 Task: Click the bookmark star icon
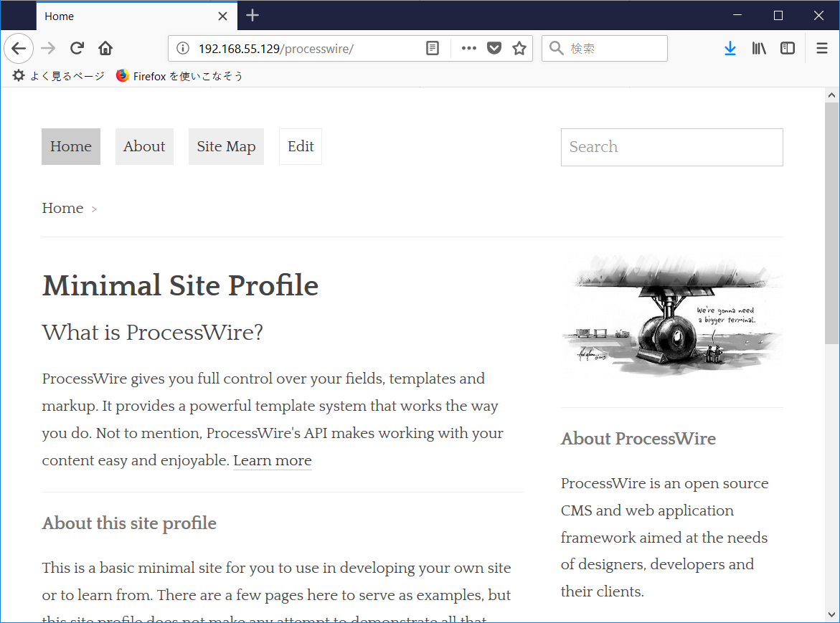tap(519, 48)
